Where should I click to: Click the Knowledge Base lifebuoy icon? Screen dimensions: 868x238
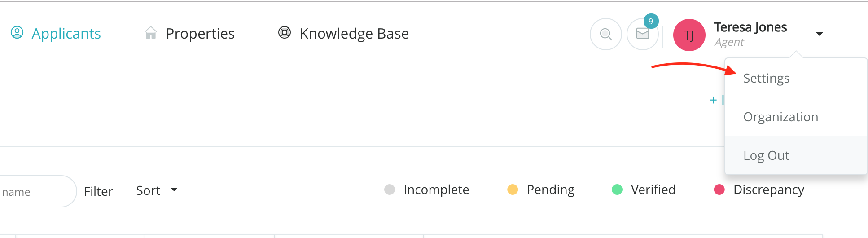coord(285,33)
